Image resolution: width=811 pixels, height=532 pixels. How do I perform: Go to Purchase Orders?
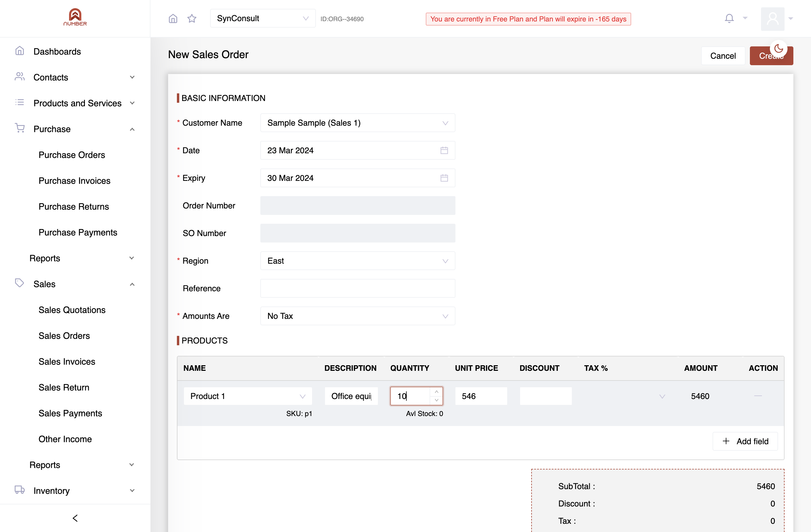(72, 155)
